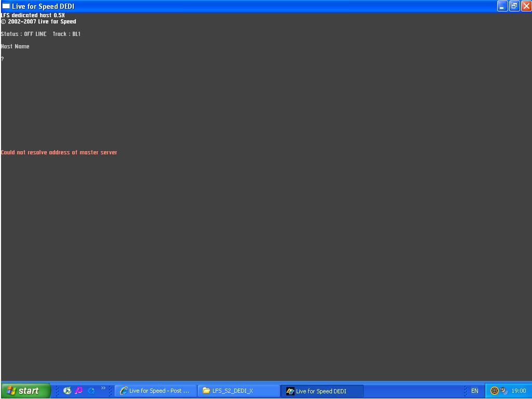
Task: Click the 'Could not resolve address' error message
Action: click(59, 152)
